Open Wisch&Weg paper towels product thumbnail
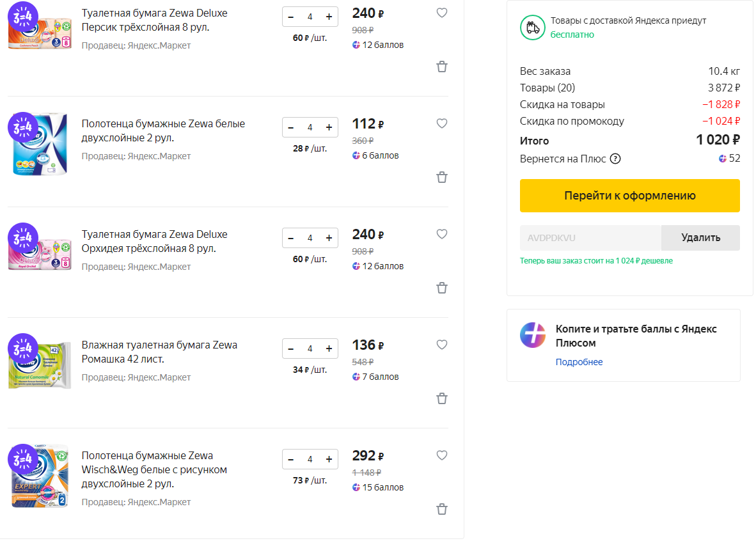The height and width of the screenshot is (541, 756). click(40, 476)
